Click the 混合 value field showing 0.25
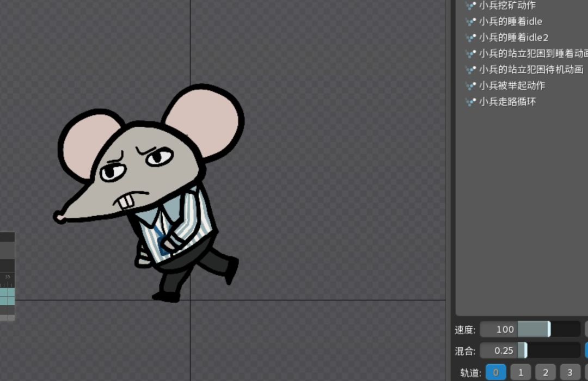 499,351
